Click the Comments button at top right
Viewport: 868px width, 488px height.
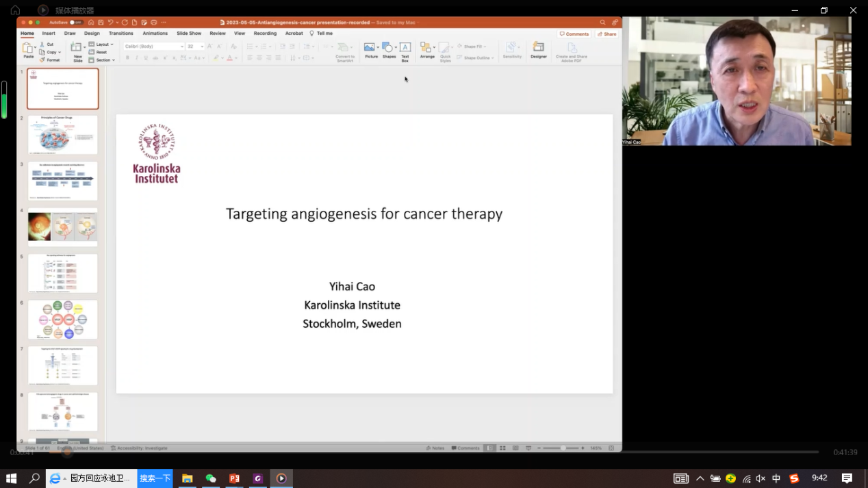(x=574, y=34)
